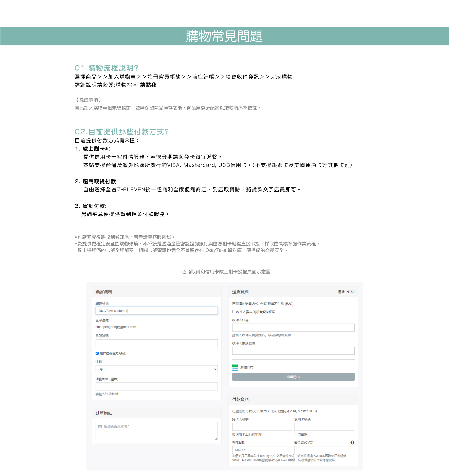Click the 訂單備註 note textarea
Screen dimensions: 449x476
[156, 431]
